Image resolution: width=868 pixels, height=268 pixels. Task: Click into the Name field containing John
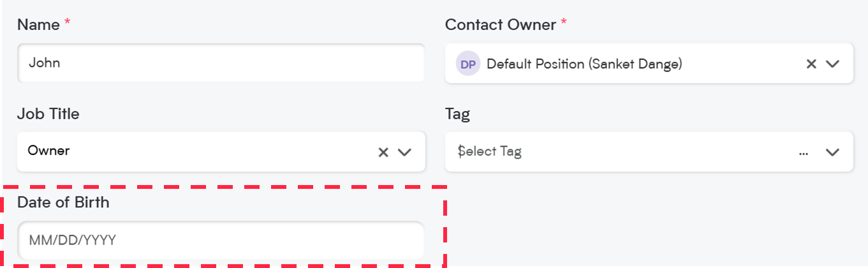coord(221,63)
